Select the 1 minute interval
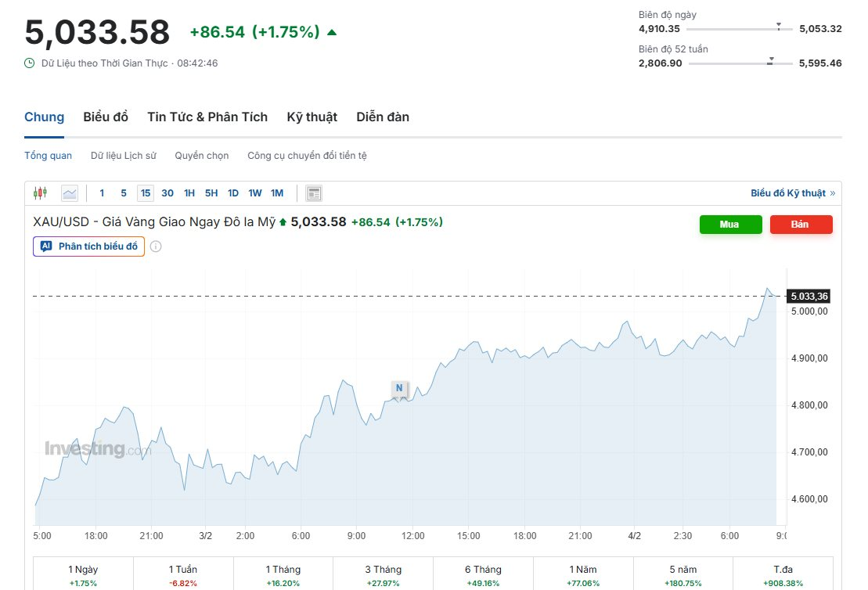Image resolution: width=868 pixels, height=590 pixels. [x=102, y=193]
